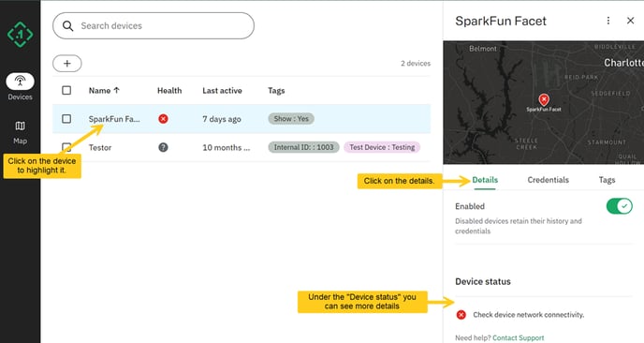
Task: Sort devices by Name column arrow
Action: click(x=117, y=90)
